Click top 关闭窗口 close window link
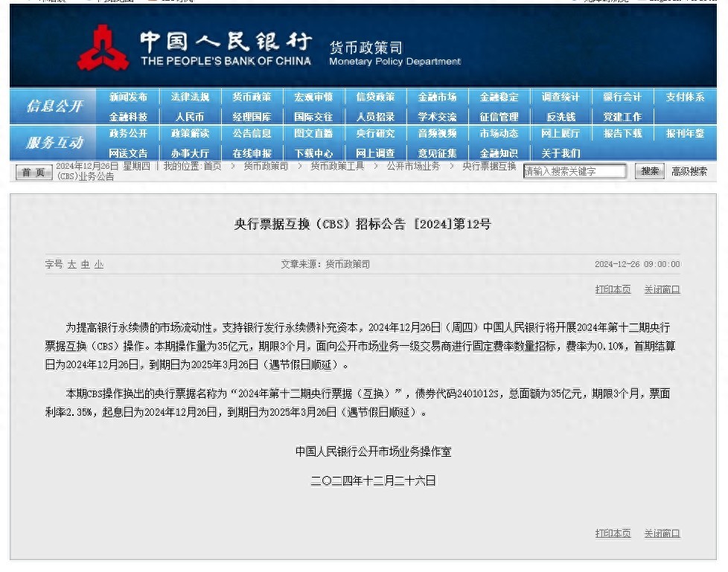728x572 pixels. (662, 289)
